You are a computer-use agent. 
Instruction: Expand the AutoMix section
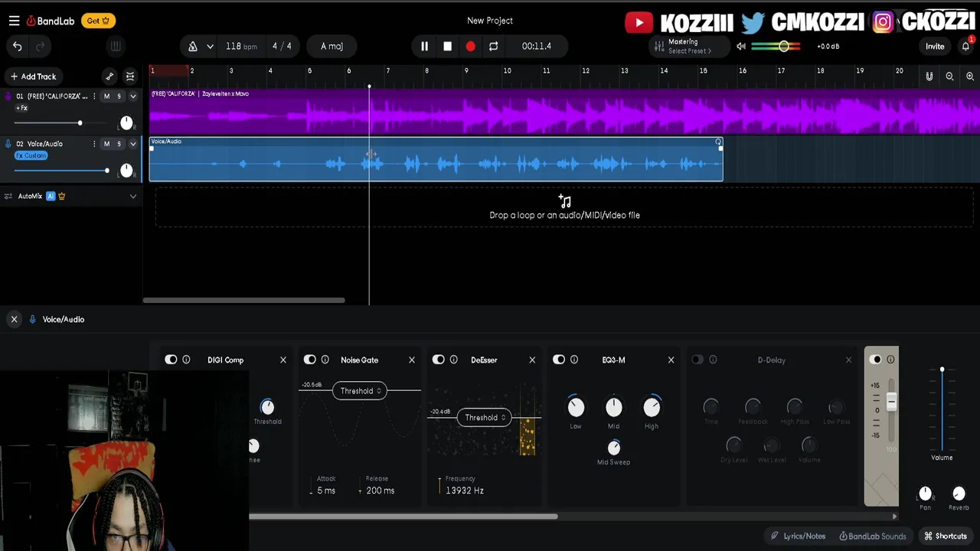(x=132, y=197)
